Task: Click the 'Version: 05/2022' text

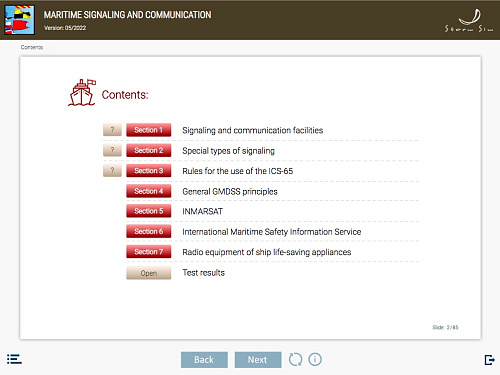Action: tap(65, 28)
